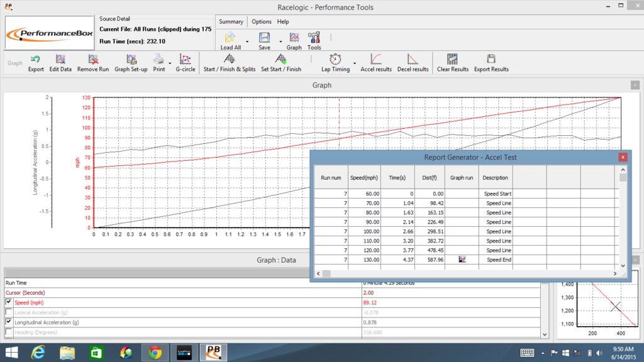The width and height of the screenshot is (644, 362).
Task: Click the Windows Start button
Action: tap(11, 353)
